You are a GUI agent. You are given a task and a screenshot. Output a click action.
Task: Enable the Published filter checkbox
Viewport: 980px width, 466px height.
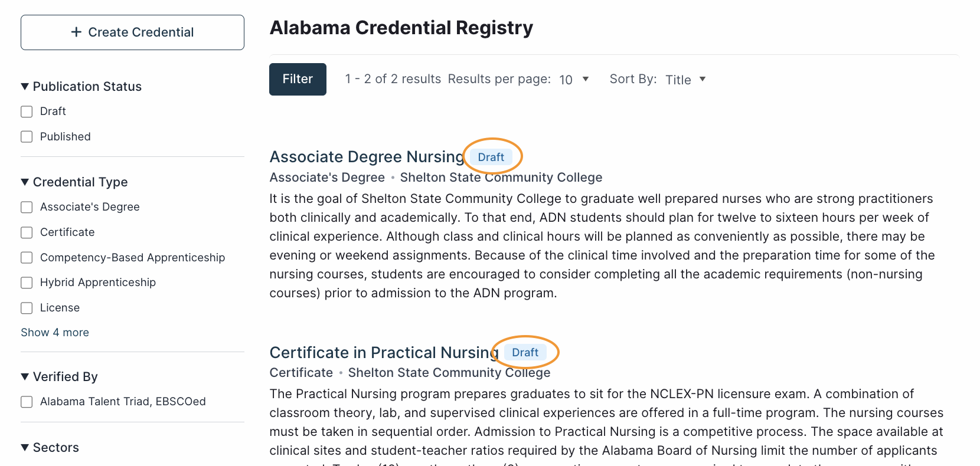27,137
